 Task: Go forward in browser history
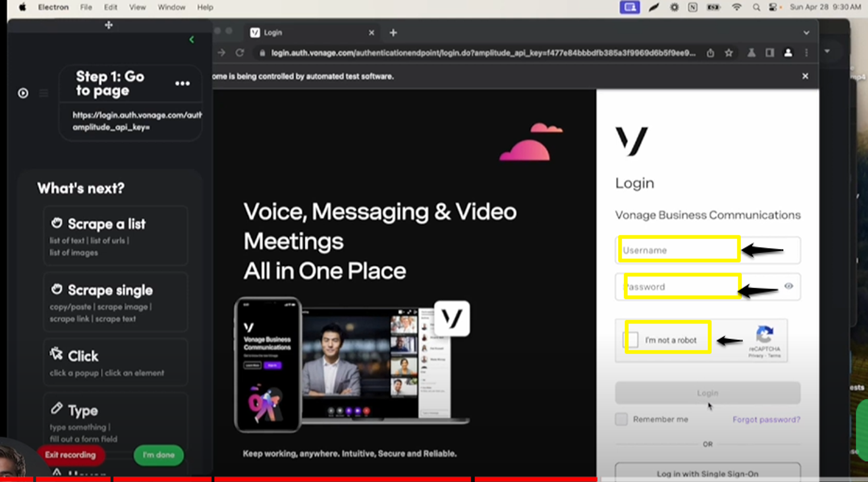[x=221, y=52]
